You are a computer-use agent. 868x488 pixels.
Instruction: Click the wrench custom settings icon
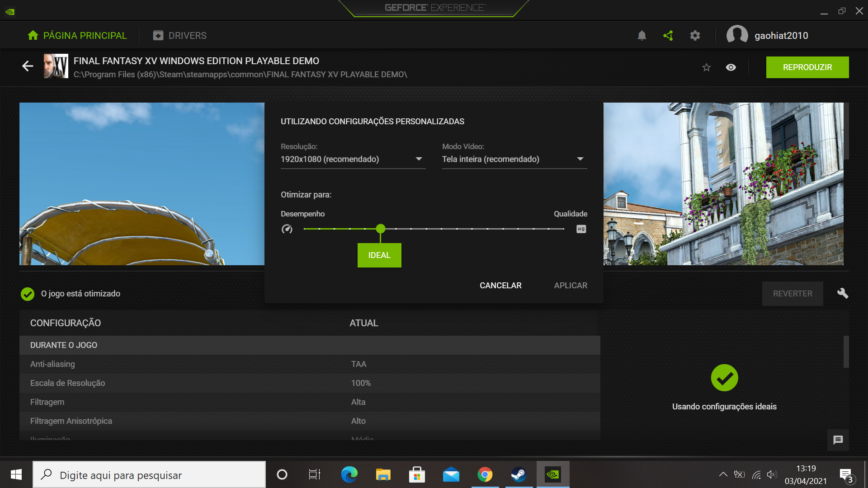pos(843,293)
